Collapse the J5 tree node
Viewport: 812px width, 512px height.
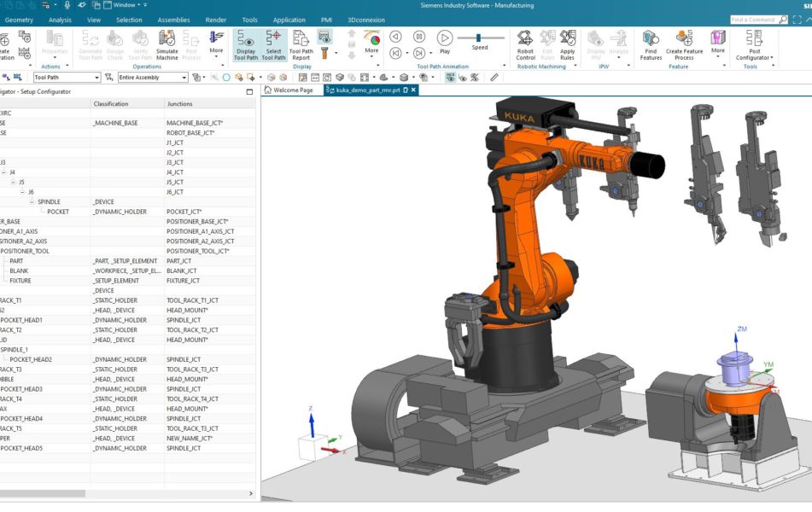(x=14, y=183)
